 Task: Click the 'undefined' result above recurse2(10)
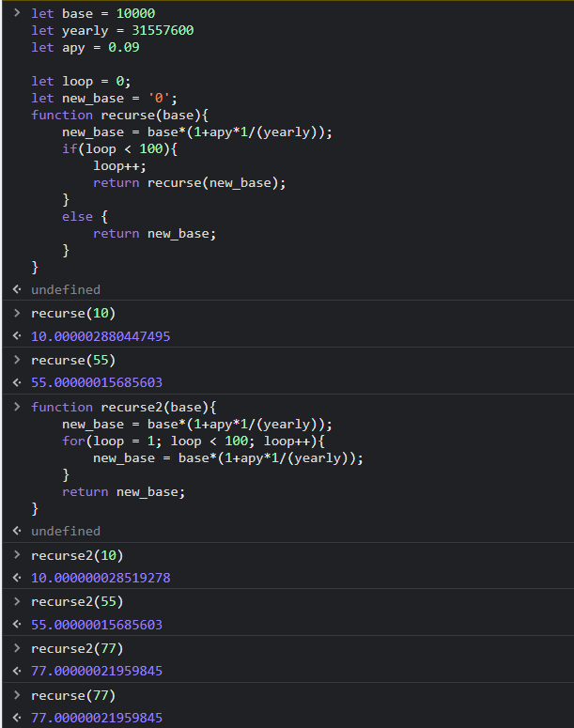[x=66, y=531]
